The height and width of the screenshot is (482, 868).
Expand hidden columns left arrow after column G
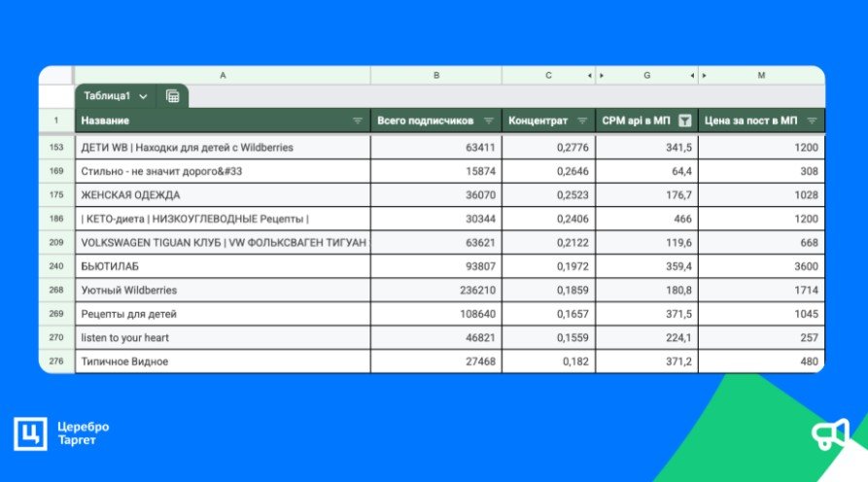click(692, 75)
